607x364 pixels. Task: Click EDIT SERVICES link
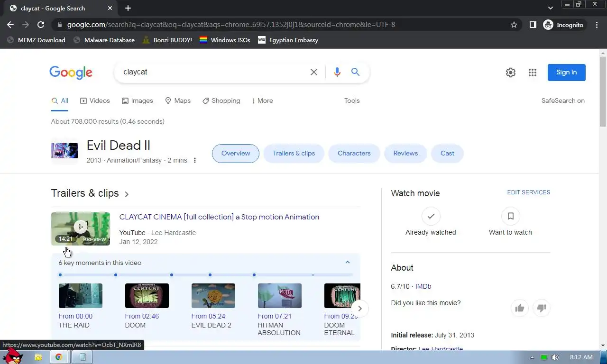point(529,192)
